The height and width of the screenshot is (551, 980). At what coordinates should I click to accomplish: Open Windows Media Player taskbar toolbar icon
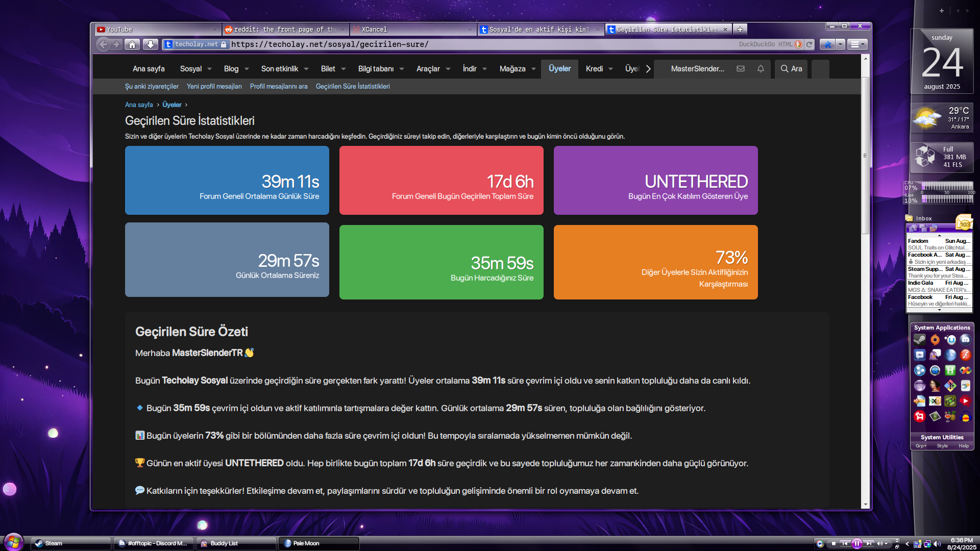(820, 544)
